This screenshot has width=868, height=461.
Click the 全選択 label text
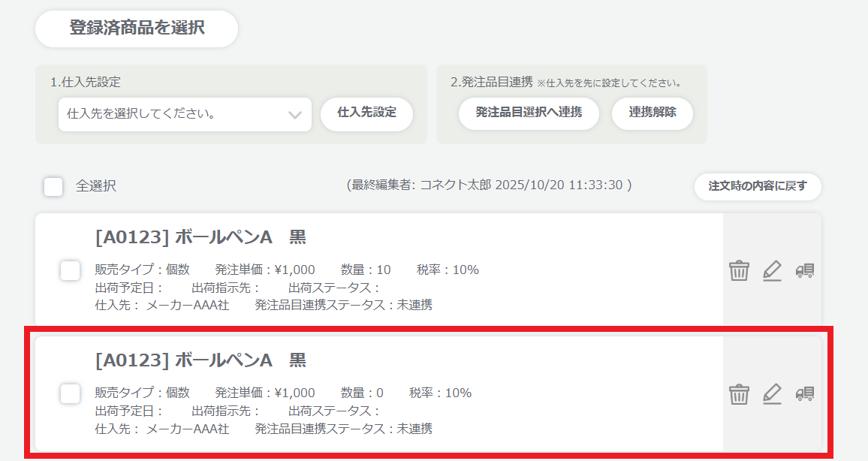coord(96,186)
